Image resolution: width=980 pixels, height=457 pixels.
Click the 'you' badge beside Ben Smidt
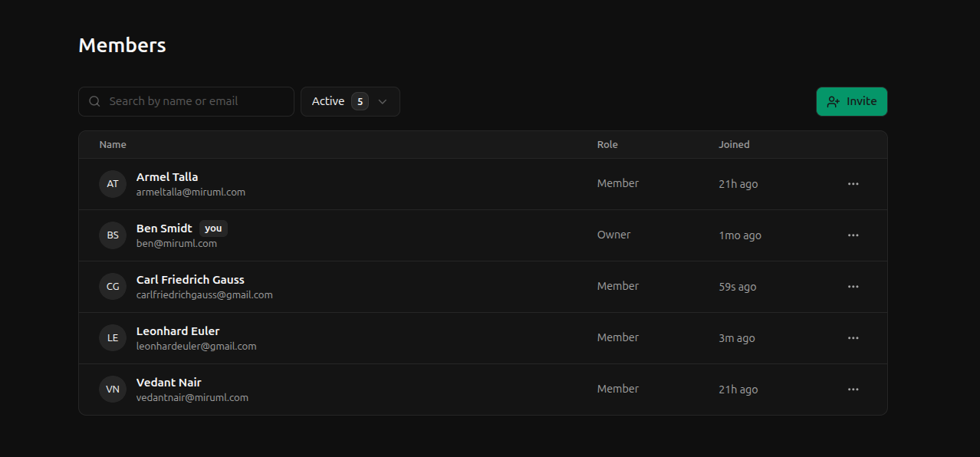[x=213, y=228]
